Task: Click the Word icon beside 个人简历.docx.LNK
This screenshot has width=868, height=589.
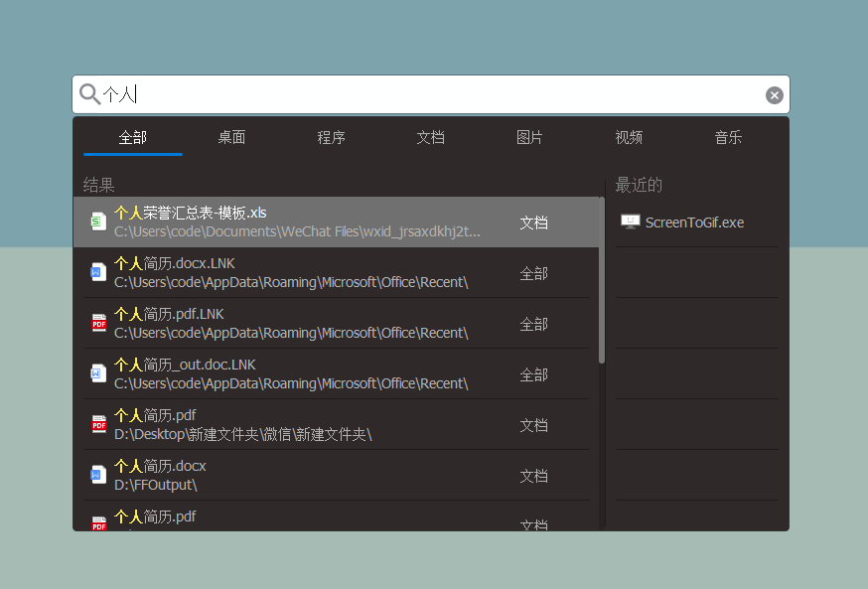Action: pos(97,271)
